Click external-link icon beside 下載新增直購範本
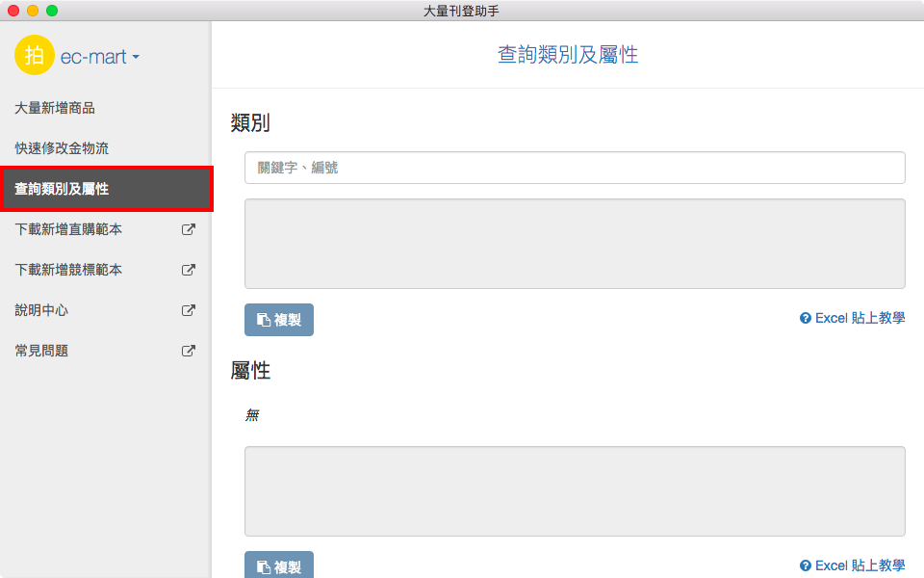The image size is (924, 578). click(189, 229)
